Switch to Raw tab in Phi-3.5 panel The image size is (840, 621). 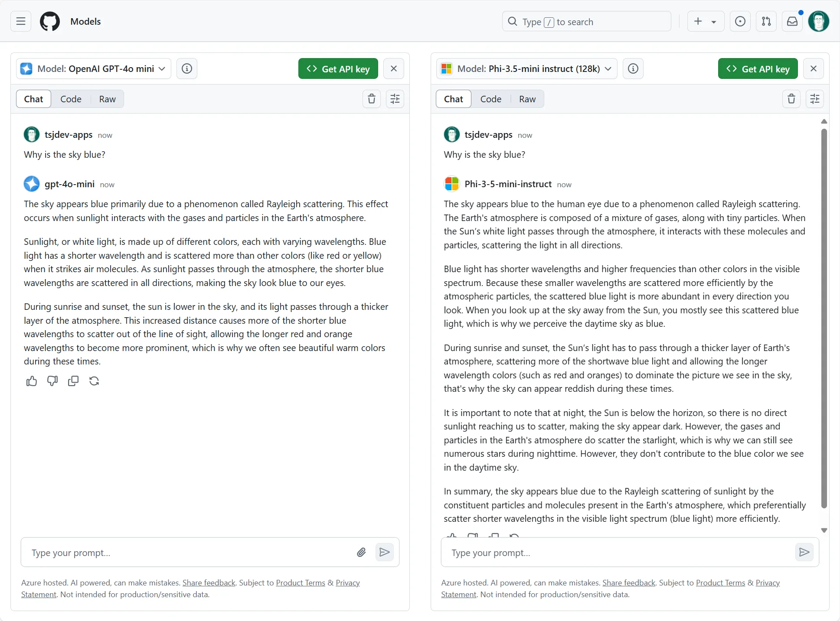pos(527,99)
